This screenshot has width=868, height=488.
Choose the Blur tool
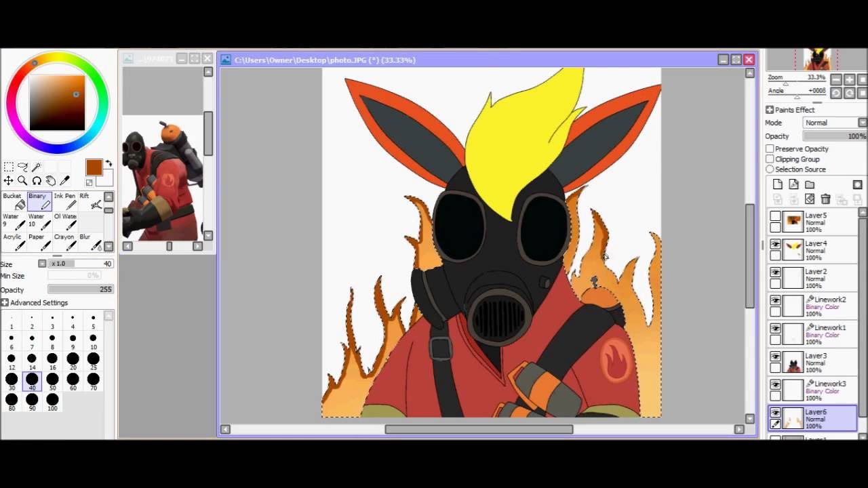pos(91,242)
